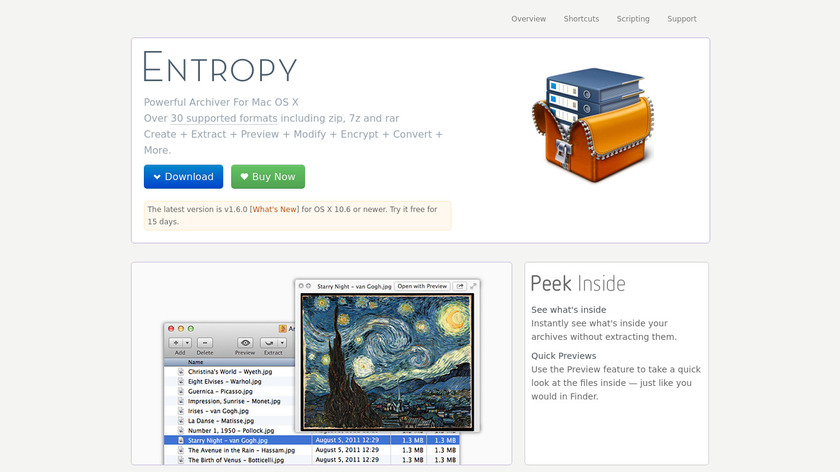Click the Preview eye icon

pos(245,343)
